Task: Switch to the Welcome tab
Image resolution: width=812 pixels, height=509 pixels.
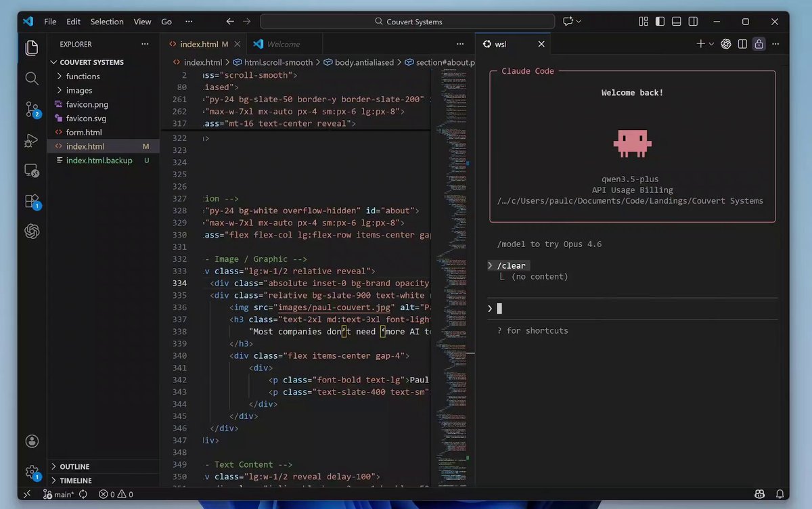Action: (x=283, y=44)
